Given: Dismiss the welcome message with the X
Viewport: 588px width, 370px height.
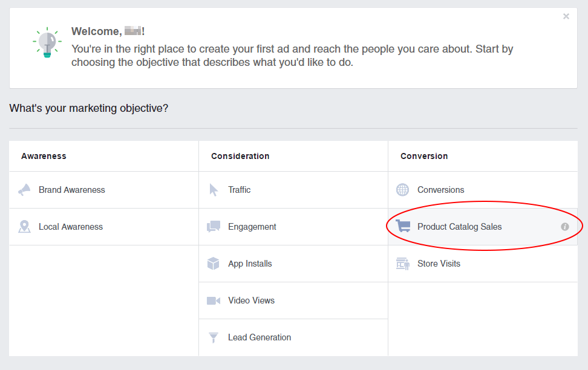Looking at the screenshot, I should click(566, 16).
